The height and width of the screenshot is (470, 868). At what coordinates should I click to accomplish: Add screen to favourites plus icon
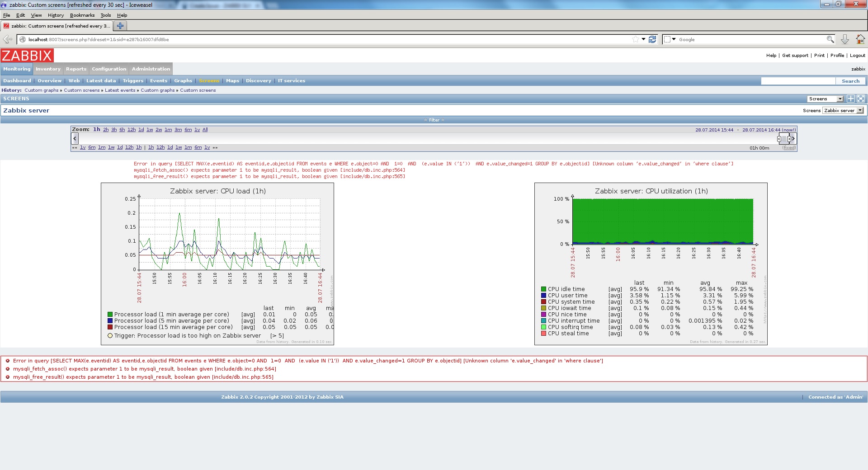(x=850, y=99)
